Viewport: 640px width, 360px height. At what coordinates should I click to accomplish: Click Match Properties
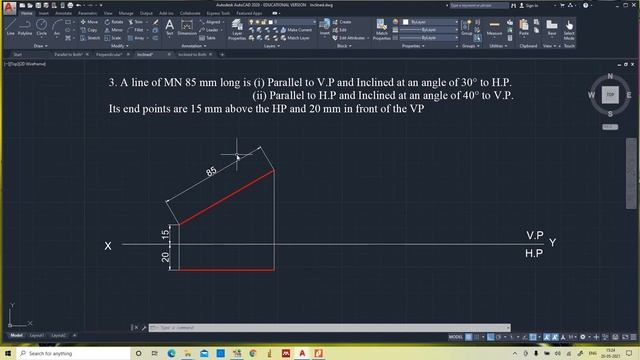pos(382,29)
